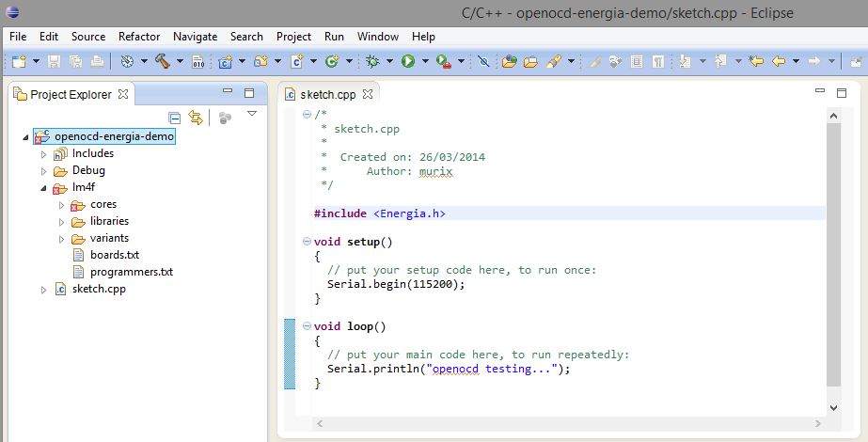This screenshot has height=442, width=868.
Task: Click the New C/C++ Project icon
Action: pyautogui.click(x=225, y=61)
